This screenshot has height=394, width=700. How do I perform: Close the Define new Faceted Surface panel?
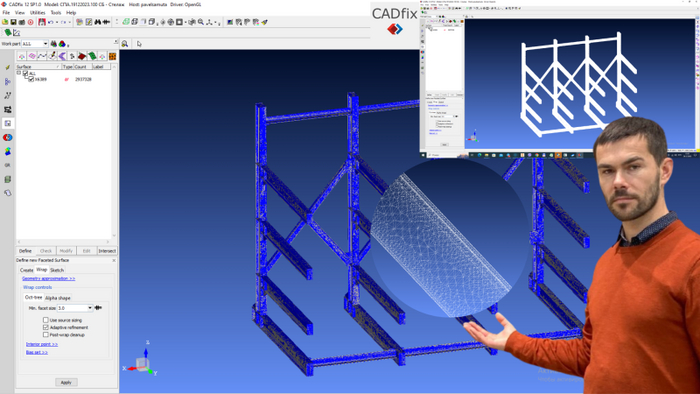pyautogui.click(x=114, y=260)
